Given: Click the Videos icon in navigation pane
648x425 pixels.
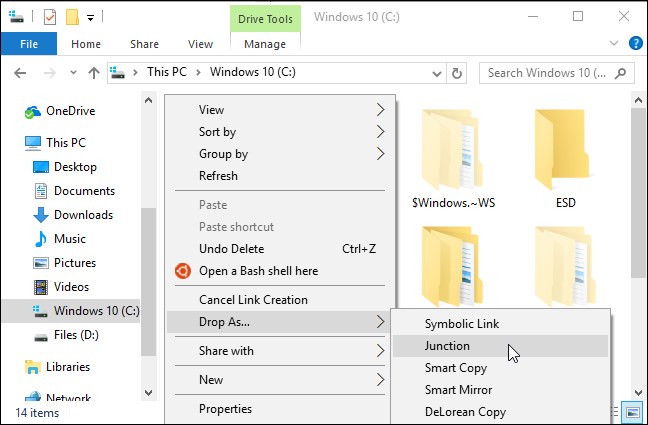Looking at the screenshot, I should click(41, 287).
